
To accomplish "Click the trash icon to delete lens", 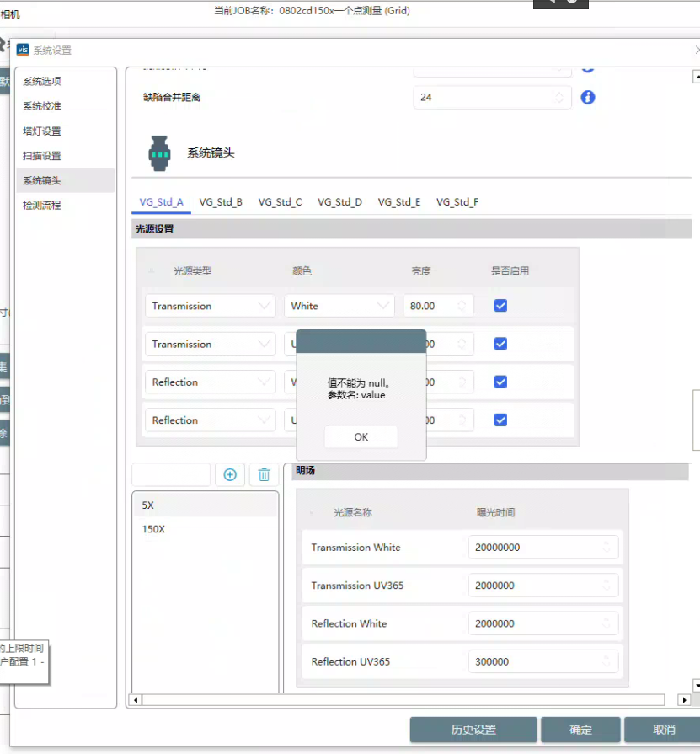I will 264,474.
